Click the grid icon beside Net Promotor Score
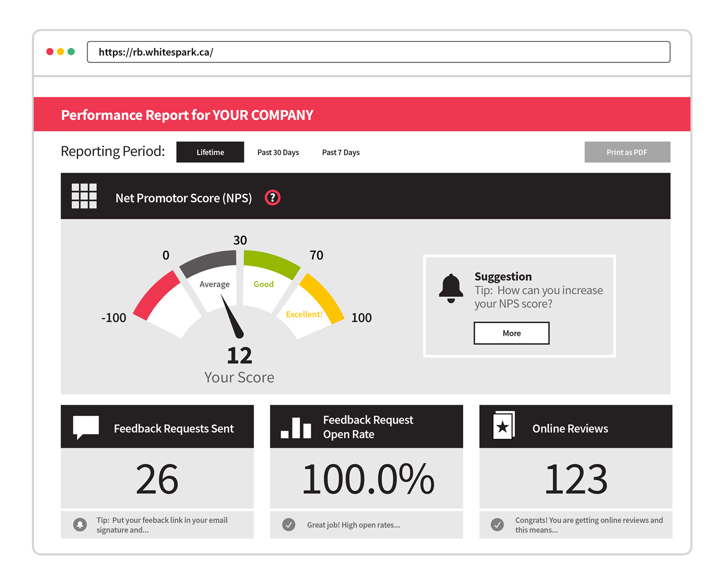This screenshot has width=725, height=588. (84, 196)
